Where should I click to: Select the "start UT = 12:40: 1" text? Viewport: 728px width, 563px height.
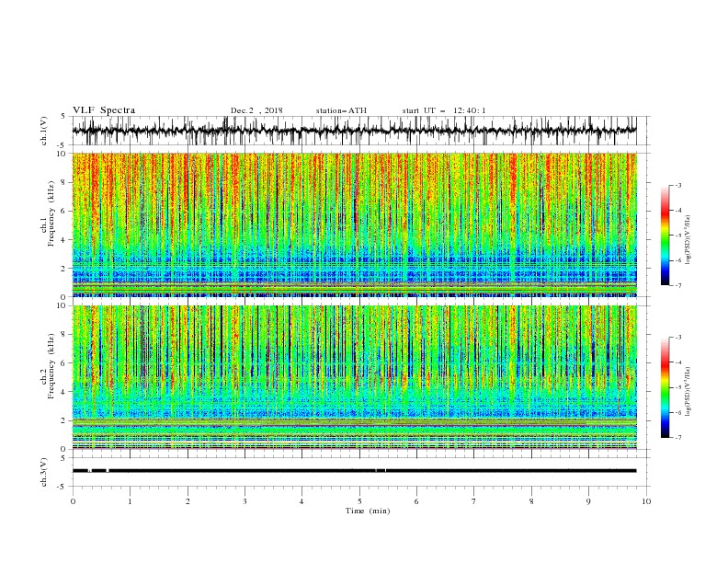coord(444,110)
